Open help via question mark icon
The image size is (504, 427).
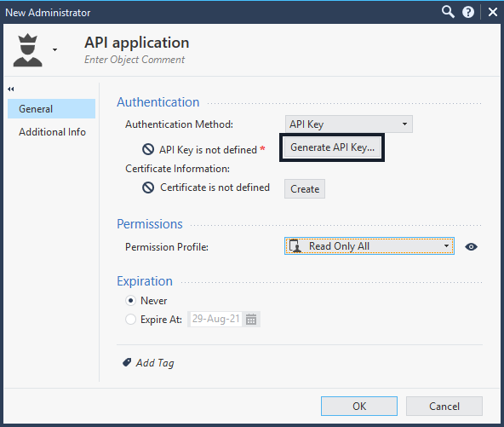(x=468, y=12)
